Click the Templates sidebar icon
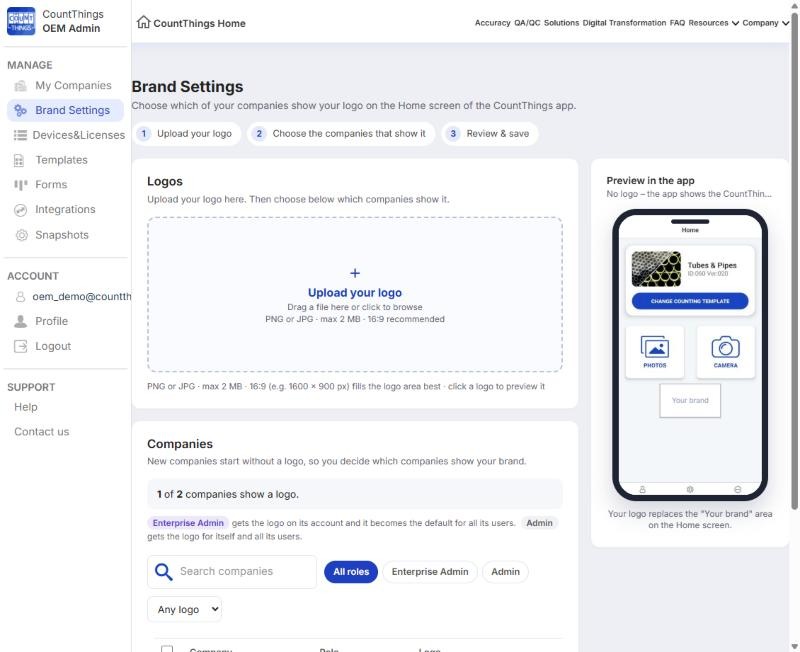Image resolution: width=800 pixels, height=652 pixels. click(x=19, y=160)
